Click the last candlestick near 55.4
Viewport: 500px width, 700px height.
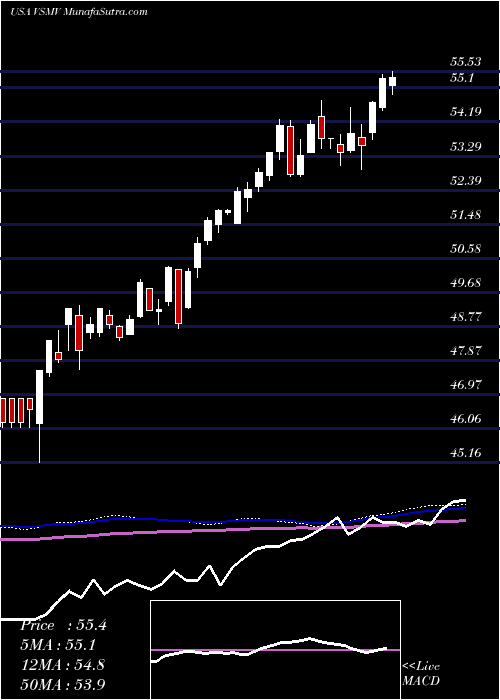[392, 82]
